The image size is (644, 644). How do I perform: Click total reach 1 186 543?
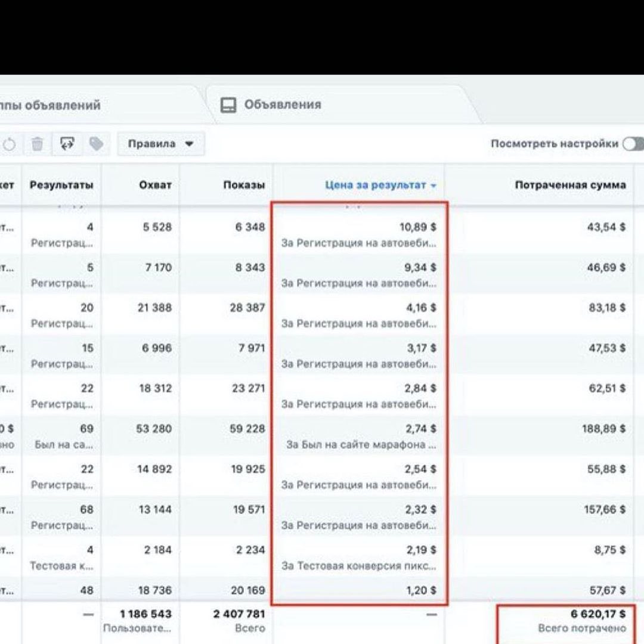(145, 614)
